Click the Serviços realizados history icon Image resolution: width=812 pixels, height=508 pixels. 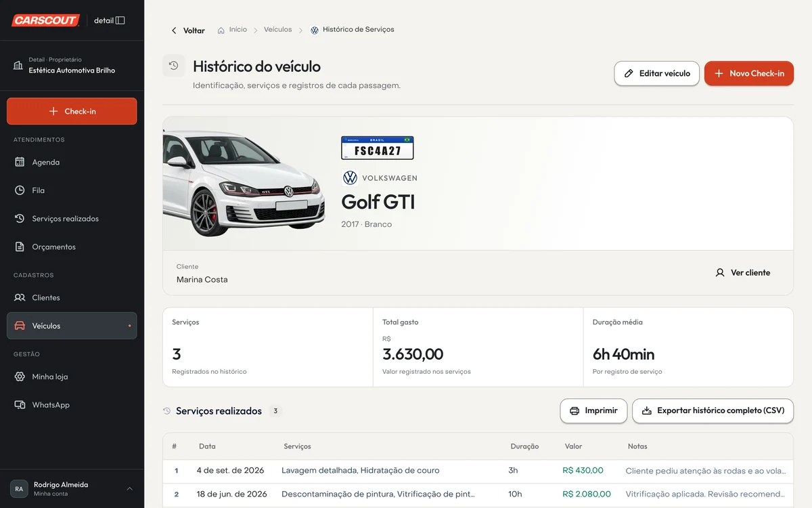[x=20, y=219]
